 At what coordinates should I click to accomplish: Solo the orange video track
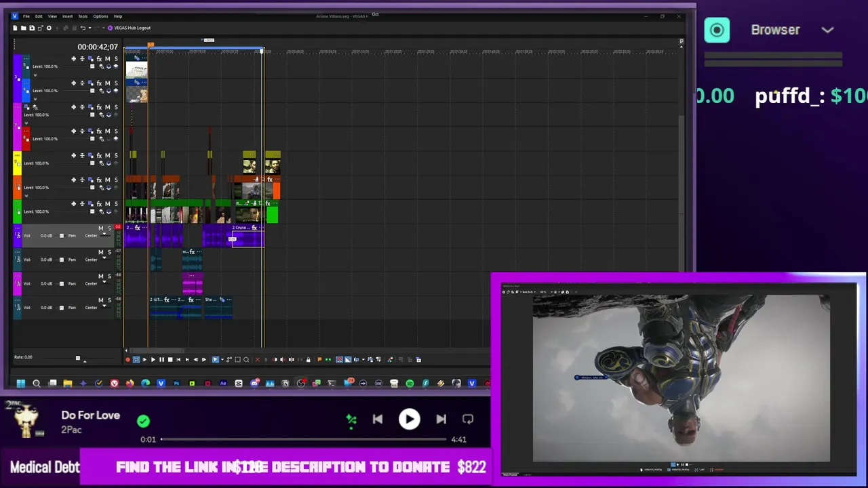(116, 180)
